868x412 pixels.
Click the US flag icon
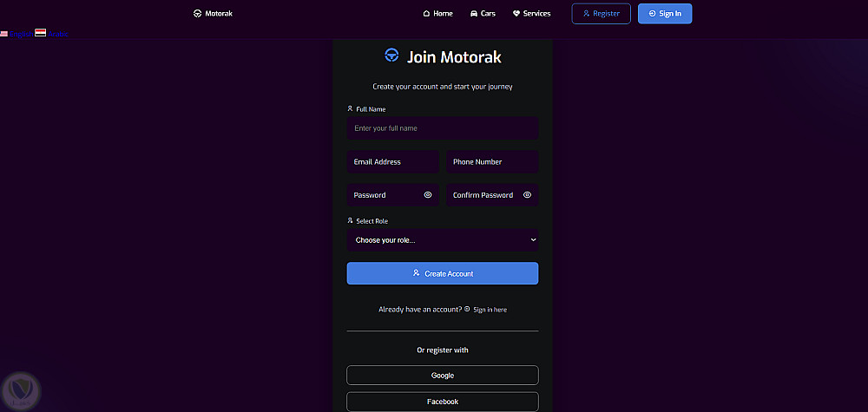point(4,33)
